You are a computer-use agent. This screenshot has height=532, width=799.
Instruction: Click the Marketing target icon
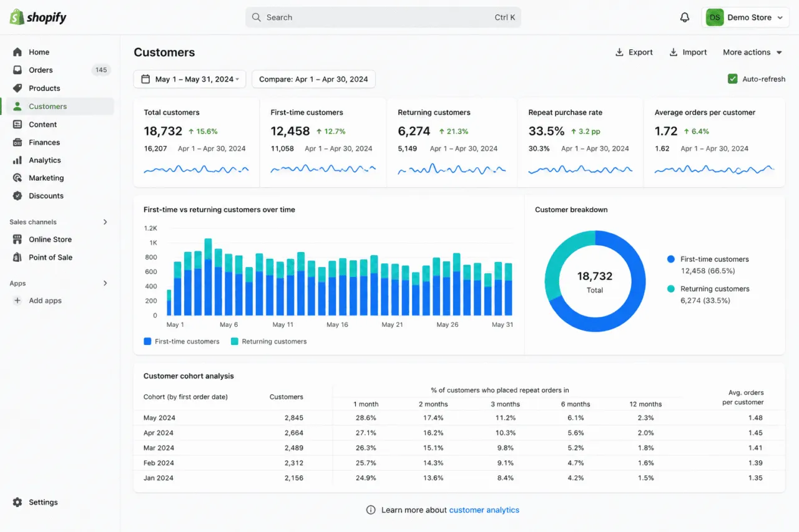tap(17, 178)
